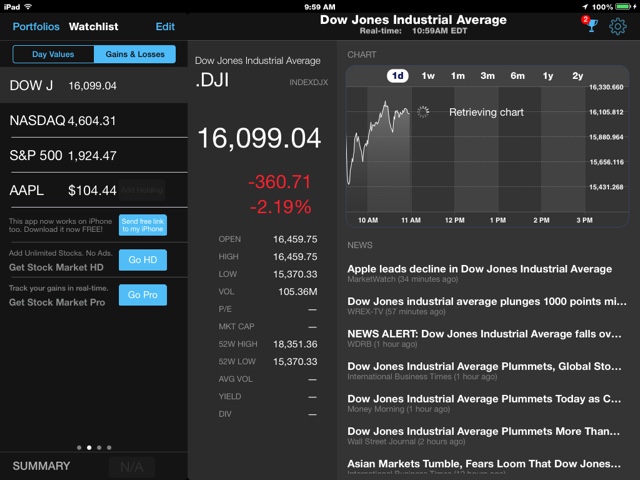
Task: Open the trophy notifications icon
Action: 591,25
